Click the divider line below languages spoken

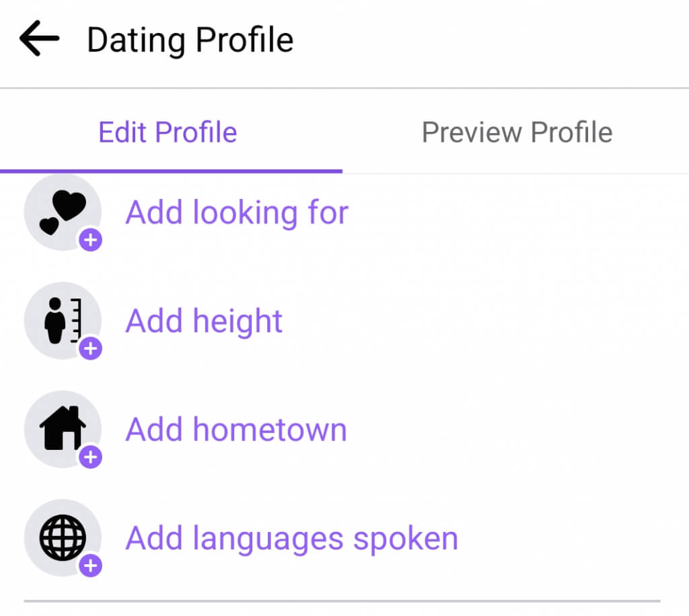point(342,601)
